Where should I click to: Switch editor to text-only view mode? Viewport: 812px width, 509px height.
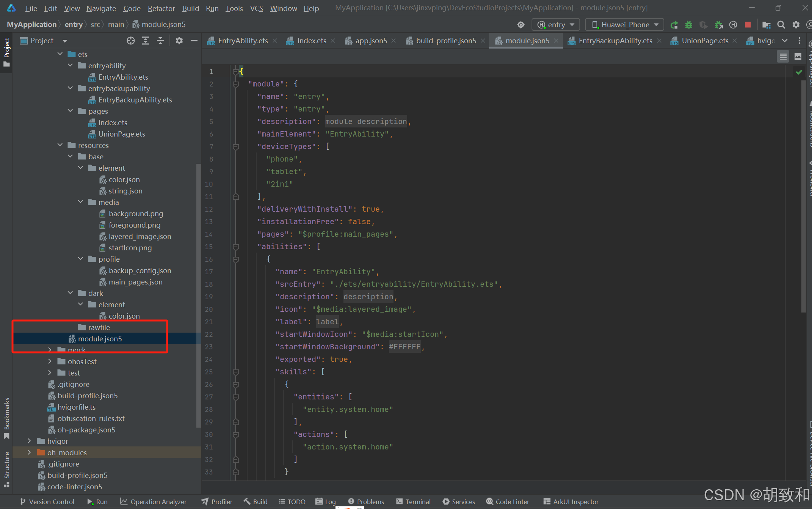point(783,57)
